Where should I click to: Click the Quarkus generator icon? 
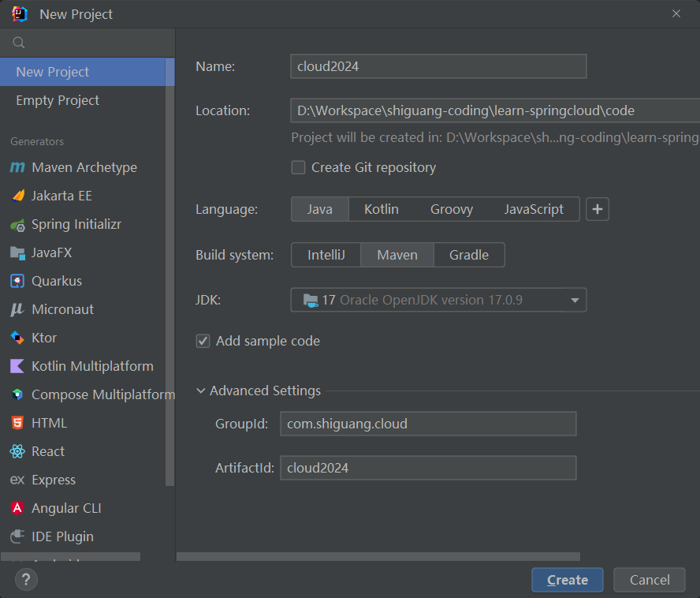[x=17, y=281]
